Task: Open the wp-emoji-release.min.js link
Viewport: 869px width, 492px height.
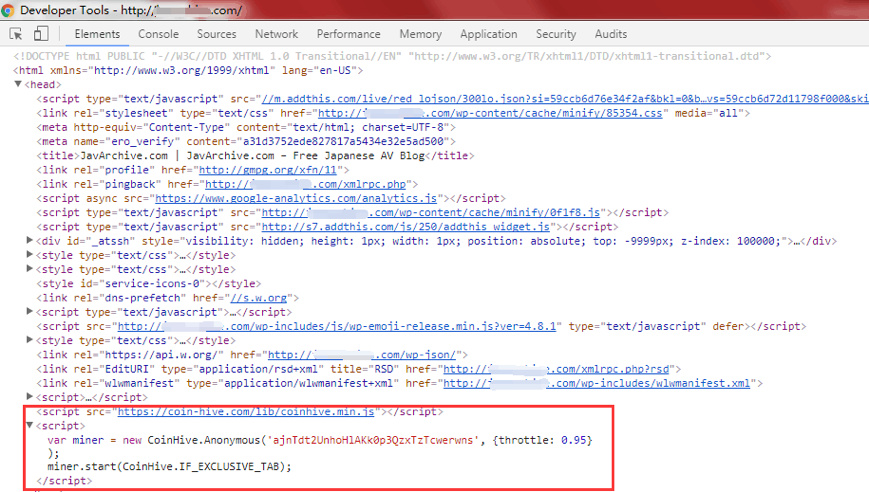Action: (336, 326)
